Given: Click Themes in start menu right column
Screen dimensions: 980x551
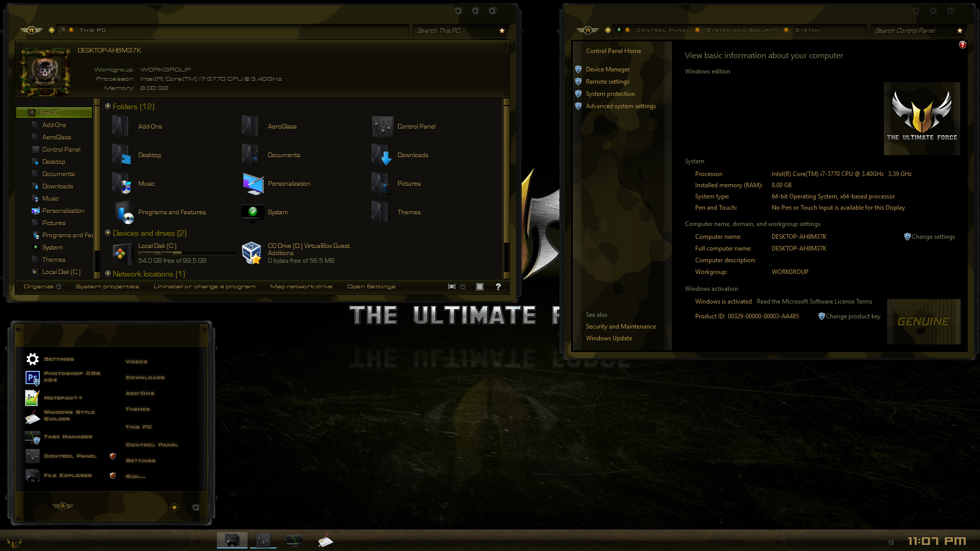Looking at the screenshot, I should [138, 409].
